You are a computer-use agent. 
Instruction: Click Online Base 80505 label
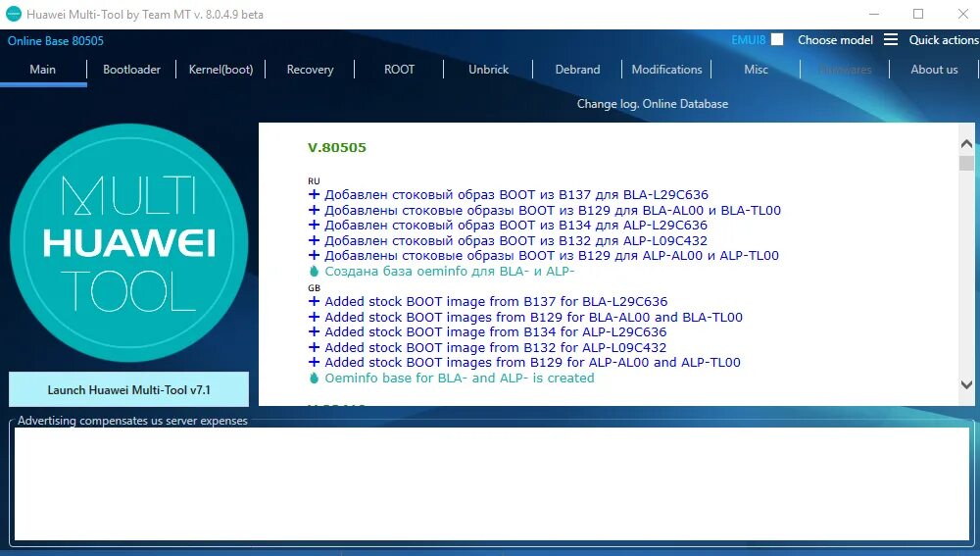(56, 40)
